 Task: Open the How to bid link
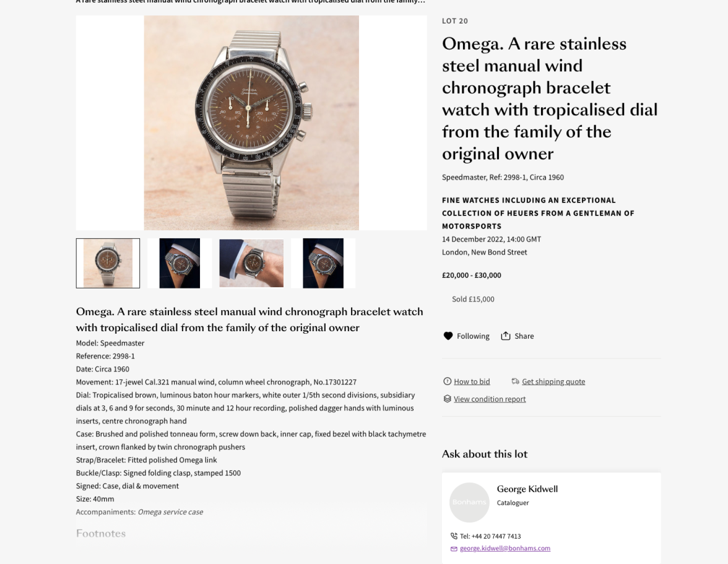pyautogui.click(x=472, y=381)
